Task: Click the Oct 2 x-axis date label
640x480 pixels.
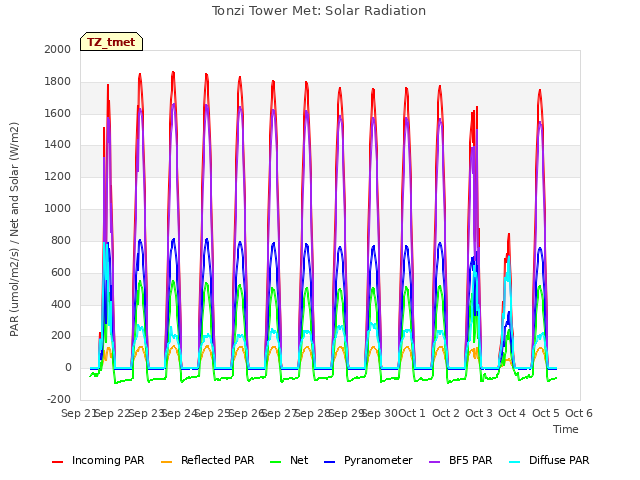Action: (x=446, y=413)
